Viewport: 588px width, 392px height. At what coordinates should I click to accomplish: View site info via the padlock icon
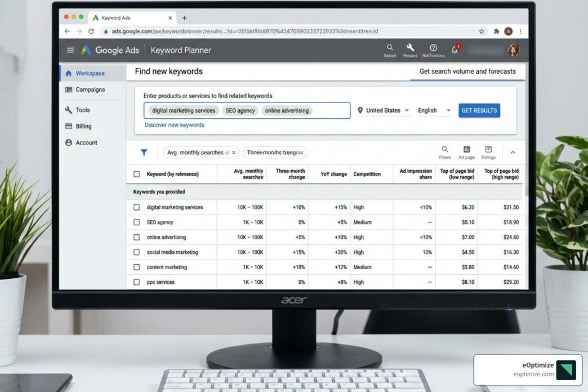click(106, 32)
